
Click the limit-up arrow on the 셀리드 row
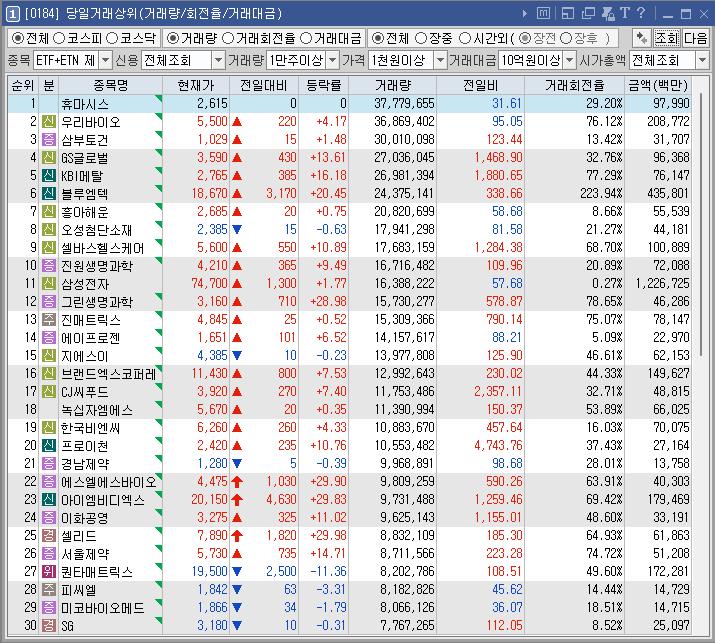point(237,535)
